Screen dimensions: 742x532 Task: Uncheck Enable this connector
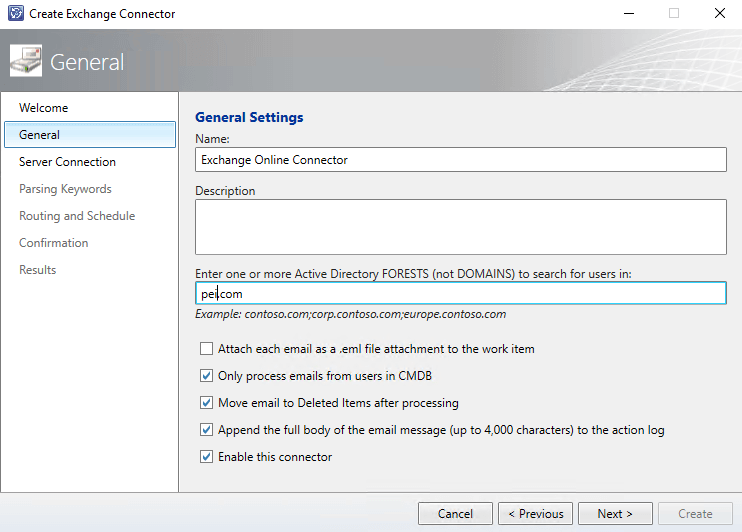coord(206,457)
